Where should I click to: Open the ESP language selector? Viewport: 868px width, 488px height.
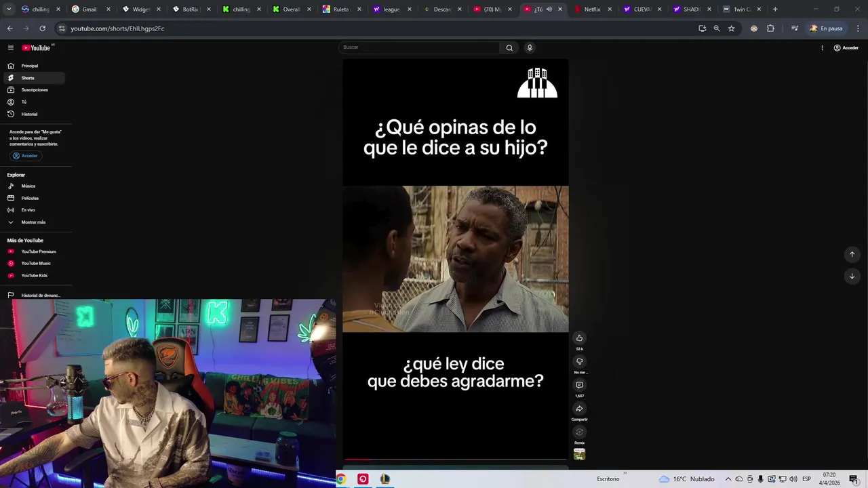coord(806,479)
